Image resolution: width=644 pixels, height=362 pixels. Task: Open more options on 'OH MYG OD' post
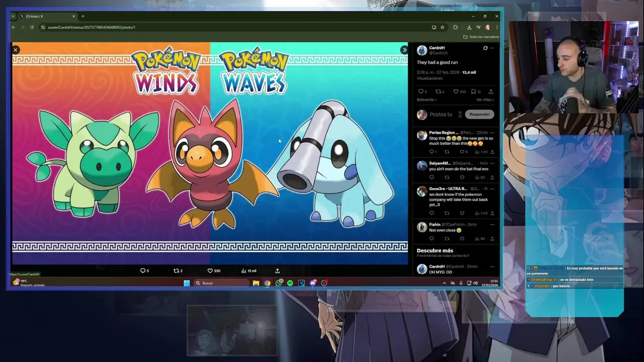(x=492, y=266)
